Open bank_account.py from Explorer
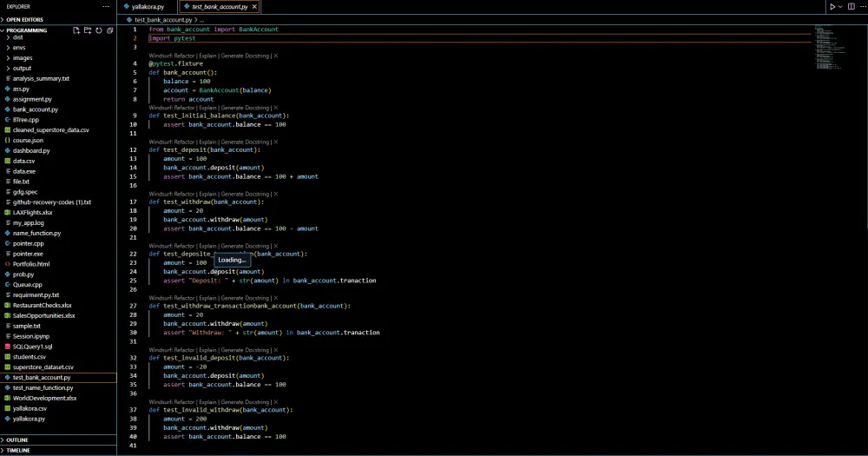868x456 pixels. [x=35, y=109]
